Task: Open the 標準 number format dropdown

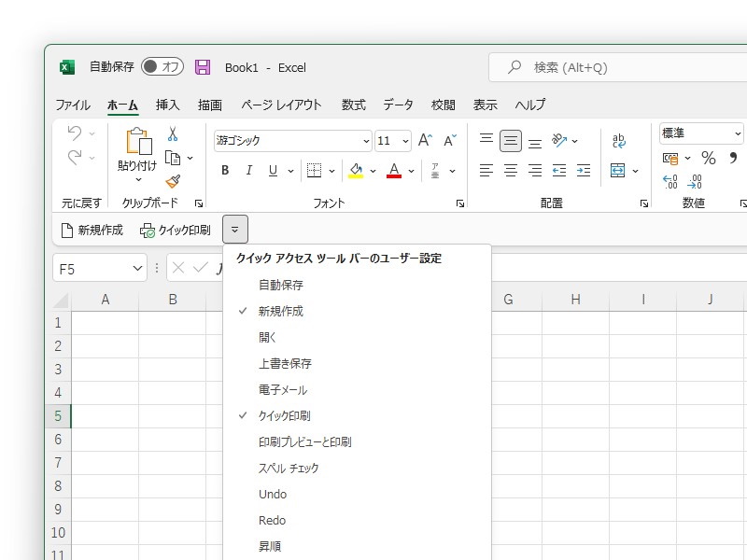Action: (x=736, y=133)
